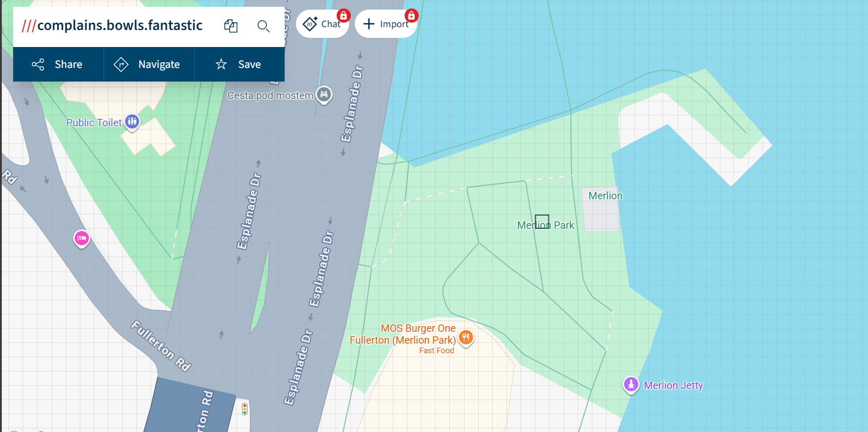Click the Cesta pod mostem bridge icon
Image resolution: width=868 pixels, height=432 pixels.
point(324,94)
